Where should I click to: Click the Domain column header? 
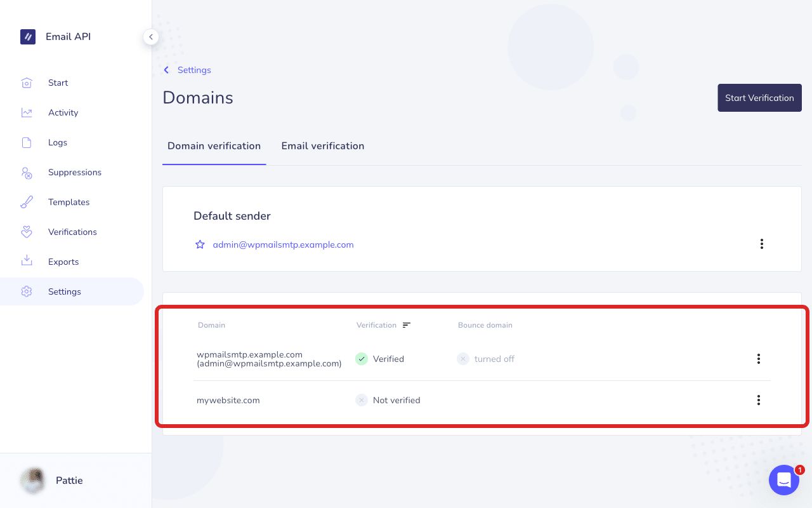[x=211, y=325]
